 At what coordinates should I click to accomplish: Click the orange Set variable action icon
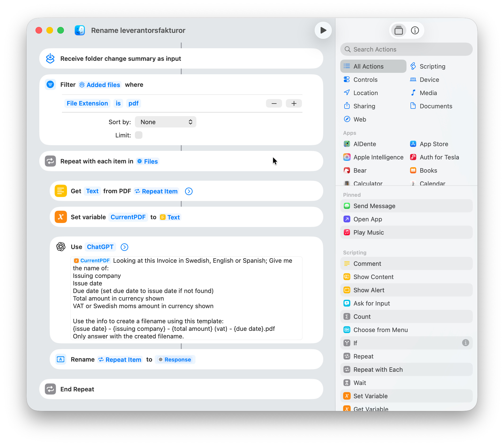61,217
